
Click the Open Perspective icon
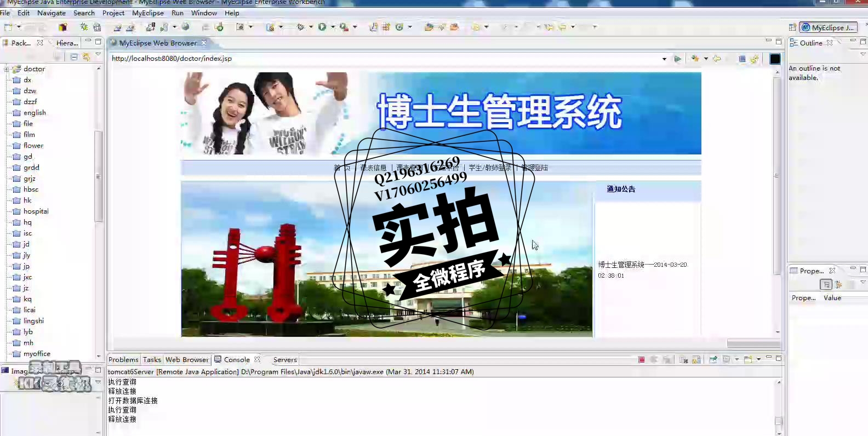click(792, 27)
